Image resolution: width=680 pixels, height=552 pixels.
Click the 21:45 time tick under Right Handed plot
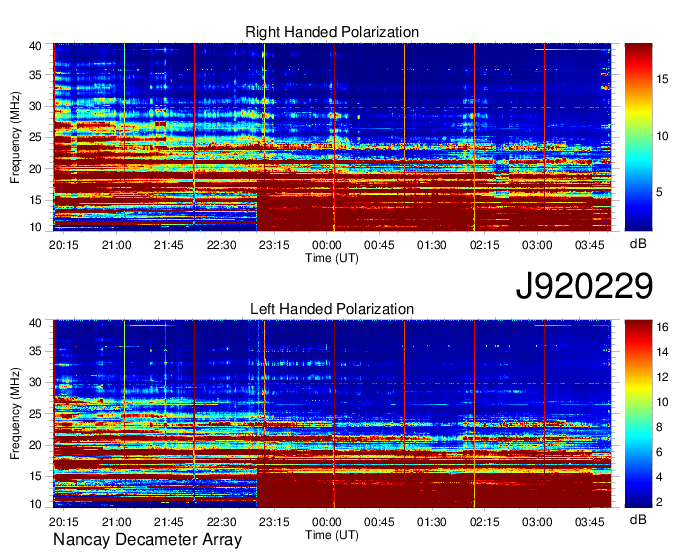click(169, 245)
